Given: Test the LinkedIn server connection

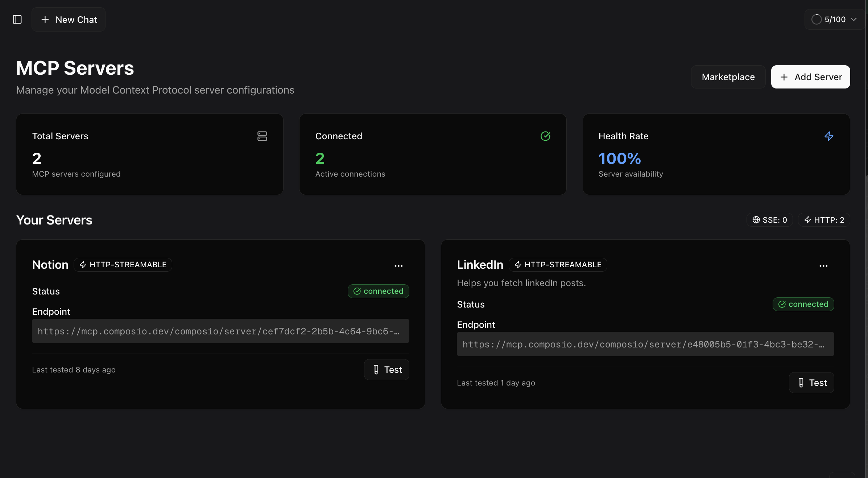Looking at the screenshot, I should coord(811,383).
